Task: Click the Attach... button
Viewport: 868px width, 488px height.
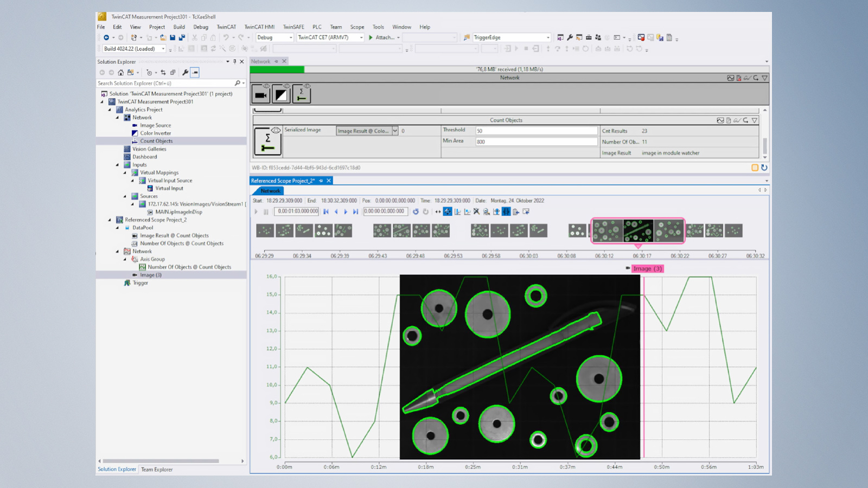Action: [x=385, y=37]
